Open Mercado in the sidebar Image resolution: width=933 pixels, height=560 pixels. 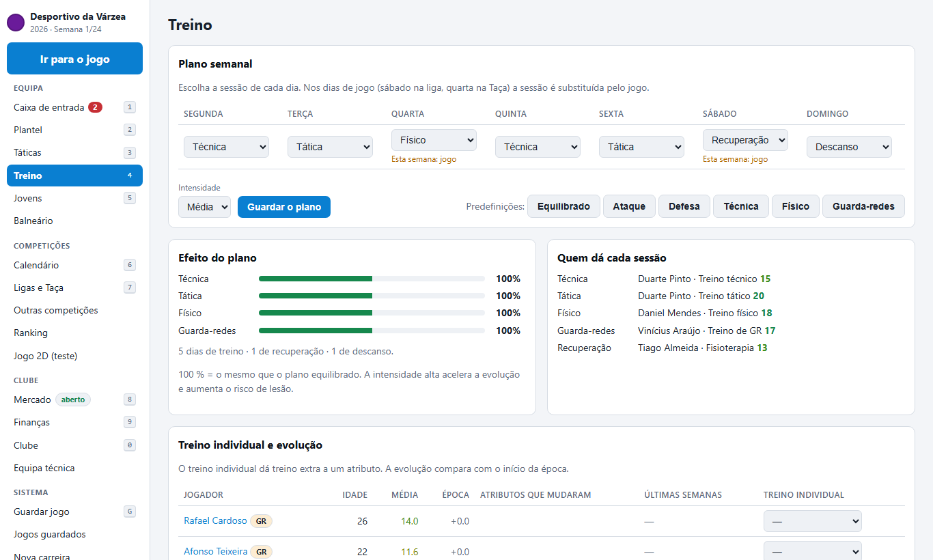[74, 400]
